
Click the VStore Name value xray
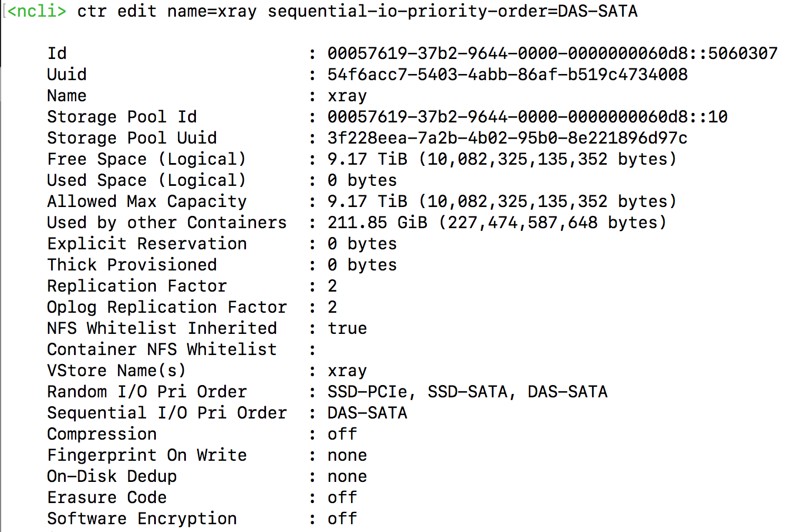(347, 371)
